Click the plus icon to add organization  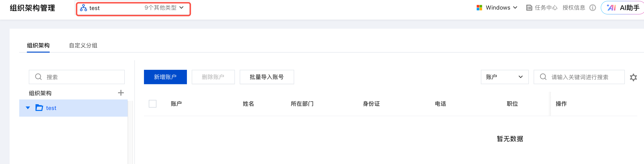tap(121, 93)
